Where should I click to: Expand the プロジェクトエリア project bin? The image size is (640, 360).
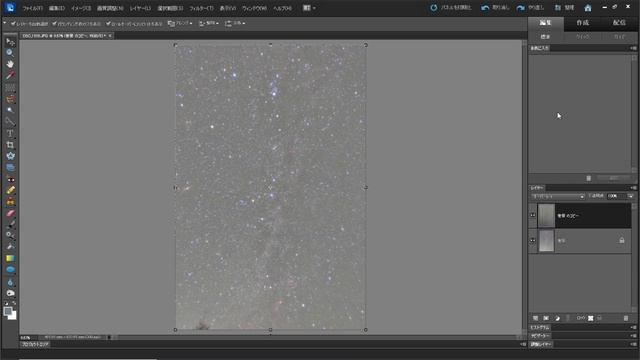[35, 344]
